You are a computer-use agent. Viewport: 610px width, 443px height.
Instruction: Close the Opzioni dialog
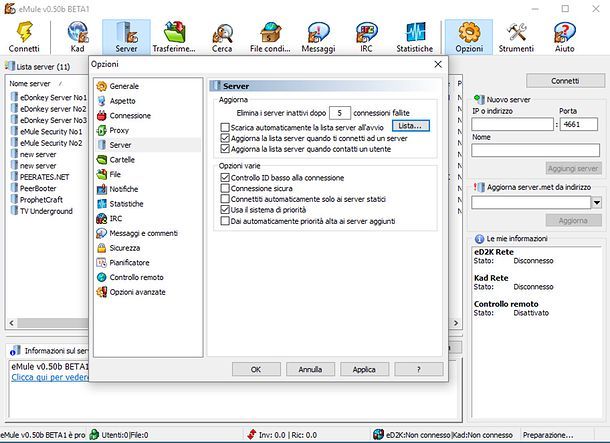tap(438, 64)
